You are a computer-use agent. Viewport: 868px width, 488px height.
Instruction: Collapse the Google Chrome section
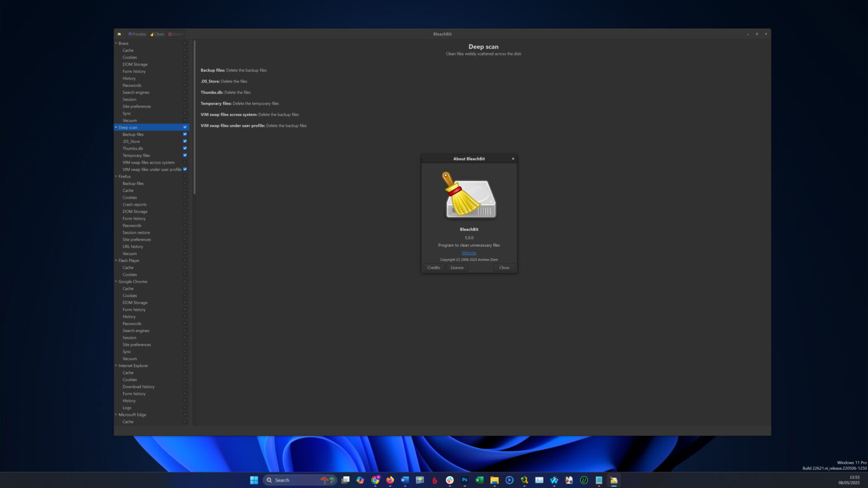click(116, 281)
